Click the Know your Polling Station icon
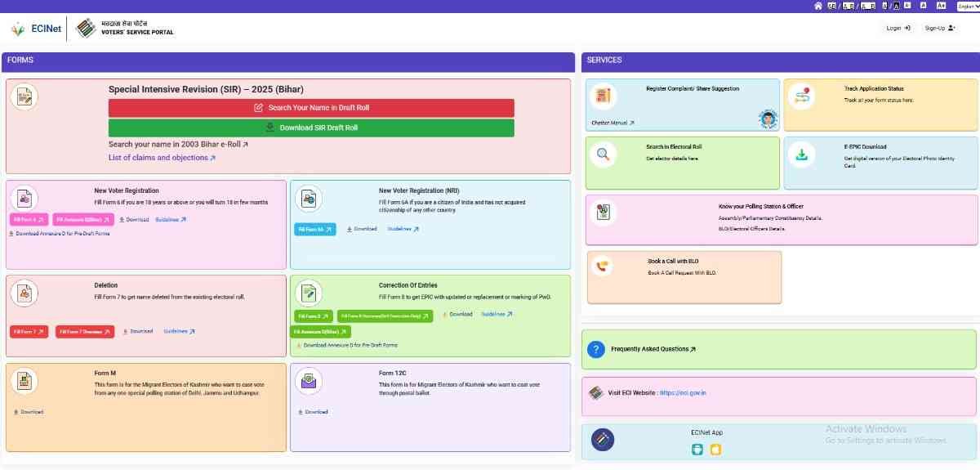Screen dimensions: 980x470 click(x=603, y=212)
